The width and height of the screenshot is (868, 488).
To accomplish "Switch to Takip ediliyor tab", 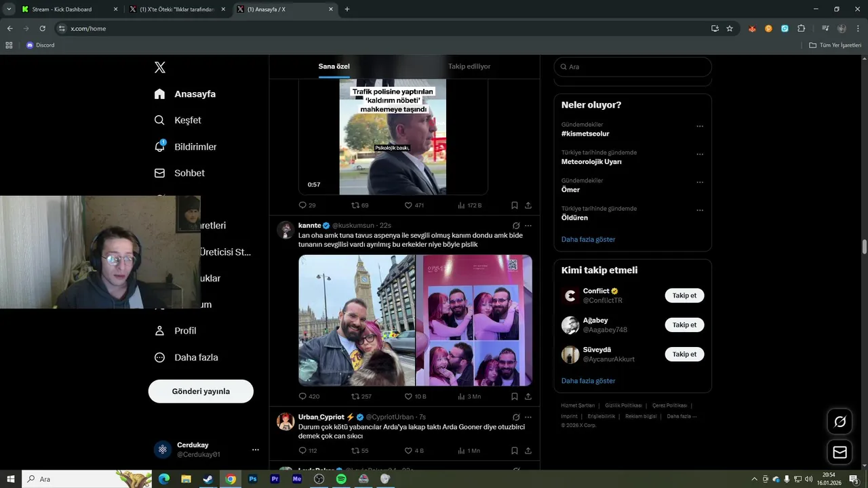I will (469, 66).
